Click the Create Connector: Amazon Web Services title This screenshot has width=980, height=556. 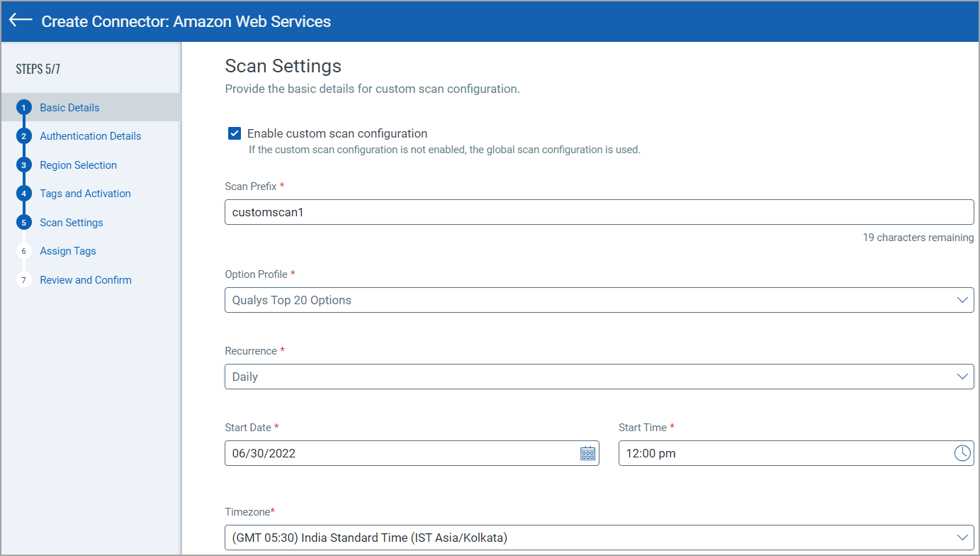pos(186,21)
